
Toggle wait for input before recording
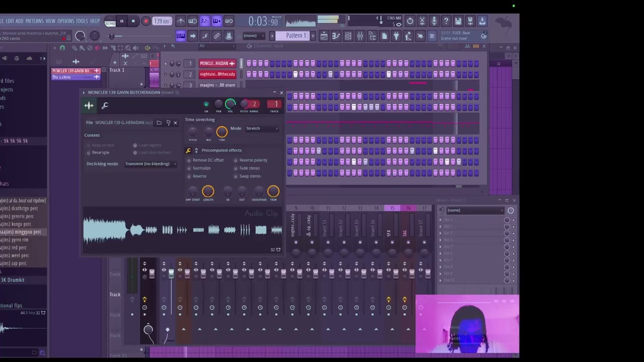[193, 21]
